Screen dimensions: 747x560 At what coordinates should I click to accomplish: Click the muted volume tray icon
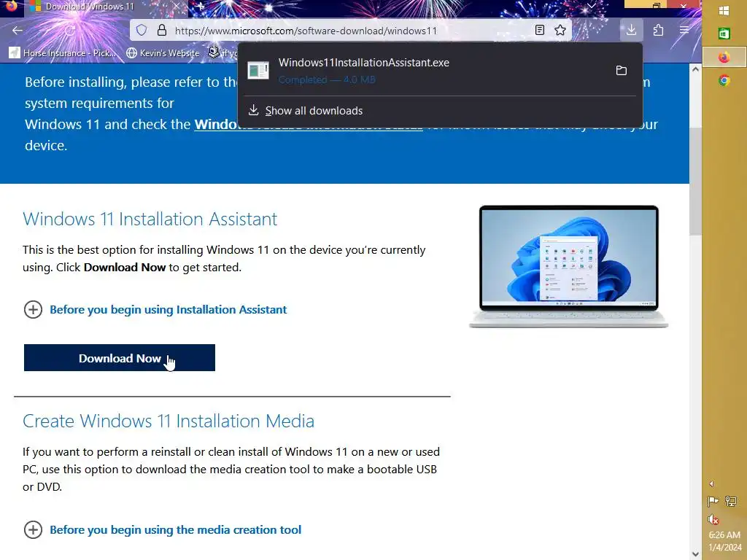click(713, 519)
